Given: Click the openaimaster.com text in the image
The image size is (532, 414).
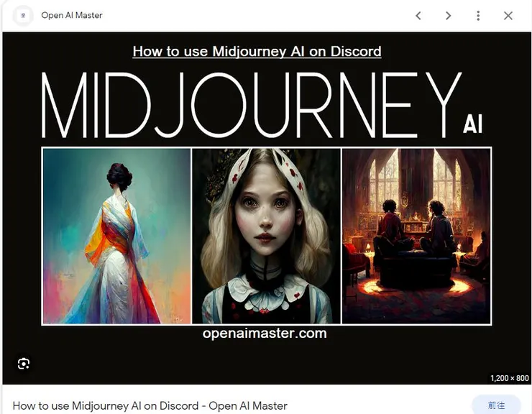Looking at the screenshot, I should tap(265, 333).
